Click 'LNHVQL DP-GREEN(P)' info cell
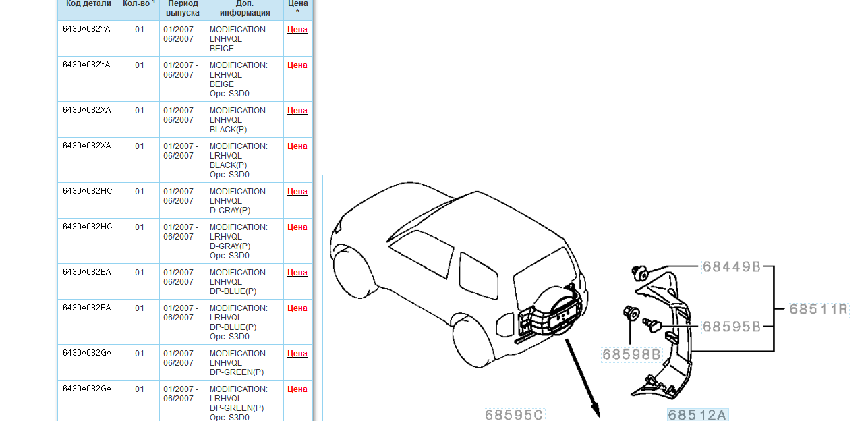The height and width of the screenshot is (421, 868). [245, 363]
